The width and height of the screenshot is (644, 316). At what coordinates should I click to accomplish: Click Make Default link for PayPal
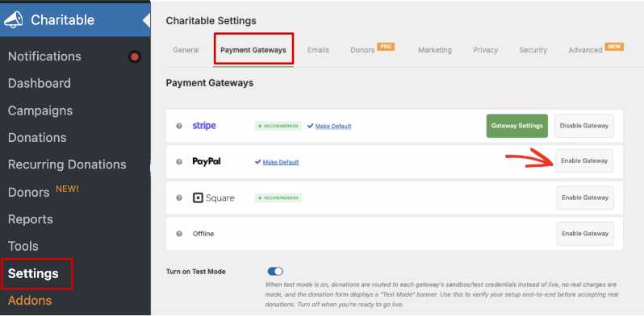point(281,162)
